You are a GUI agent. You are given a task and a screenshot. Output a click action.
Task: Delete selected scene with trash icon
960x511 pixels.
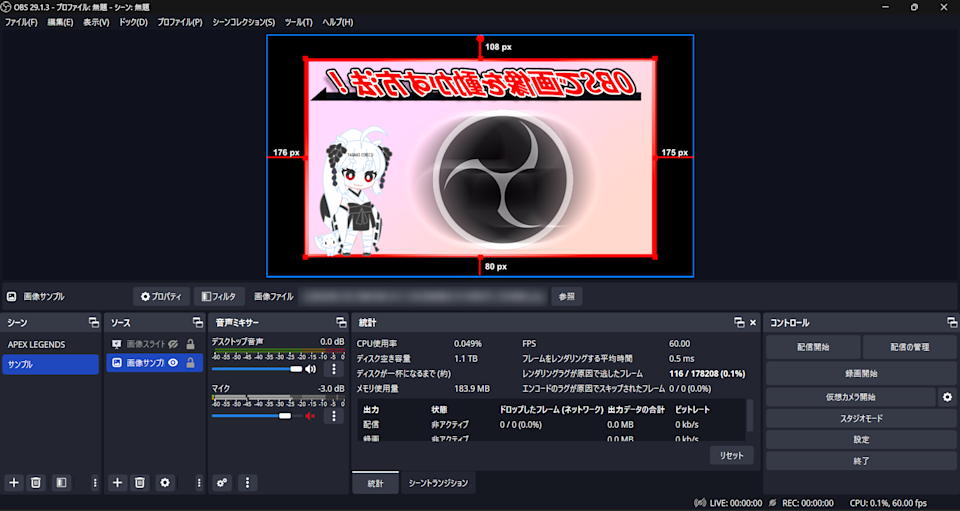pyautogui.click(x=36, y=483)
